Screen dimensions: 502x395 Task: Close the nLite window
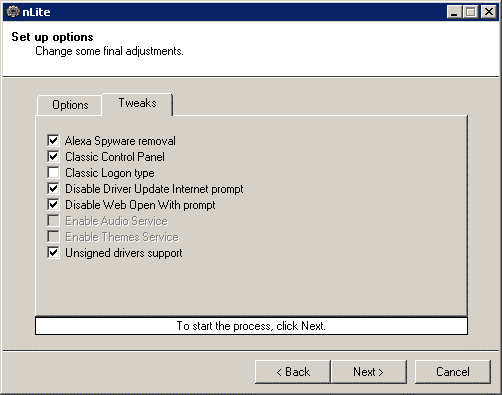pyautogui.click(x=489, y=12)
